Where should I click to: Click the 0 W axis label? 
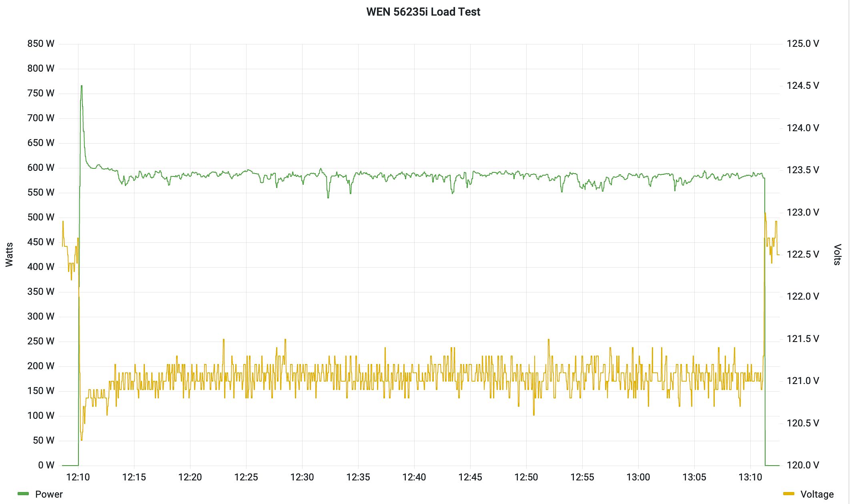[46, 465]
